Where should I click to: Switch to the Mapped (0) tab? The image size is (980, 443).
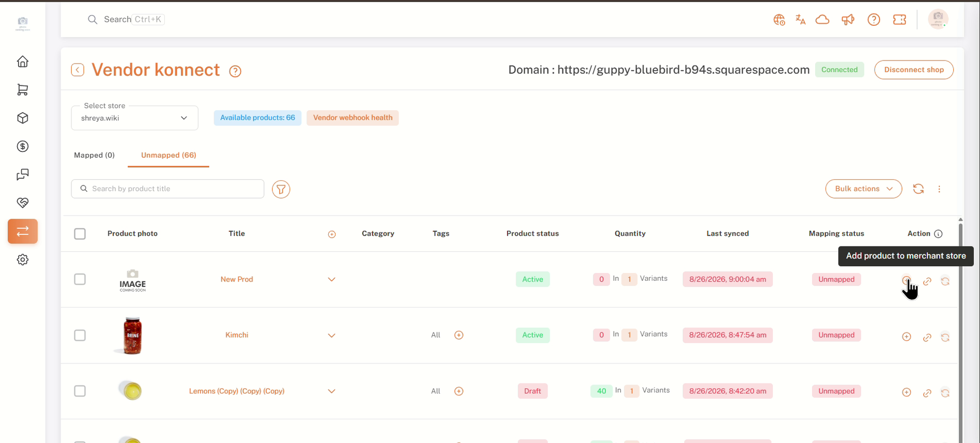[x=95, y=155]
